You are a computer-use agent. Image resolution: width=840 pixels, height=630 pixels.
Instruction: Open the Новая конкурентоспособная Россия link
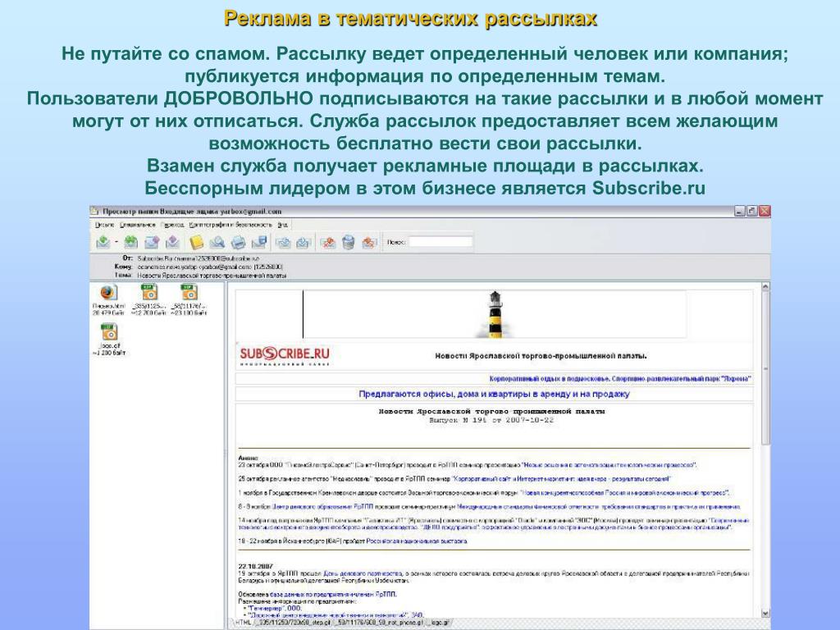(624, 493)
